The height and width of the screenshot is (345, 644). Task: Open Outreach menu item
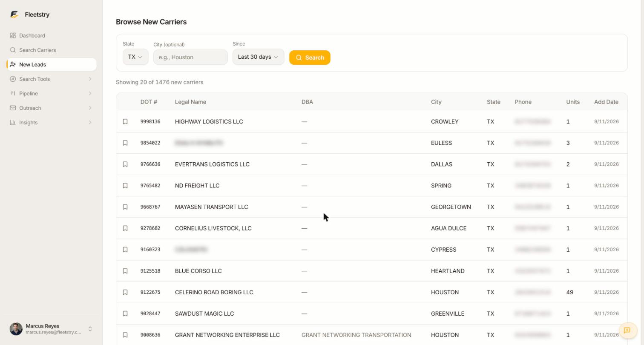tap(52, 108)
